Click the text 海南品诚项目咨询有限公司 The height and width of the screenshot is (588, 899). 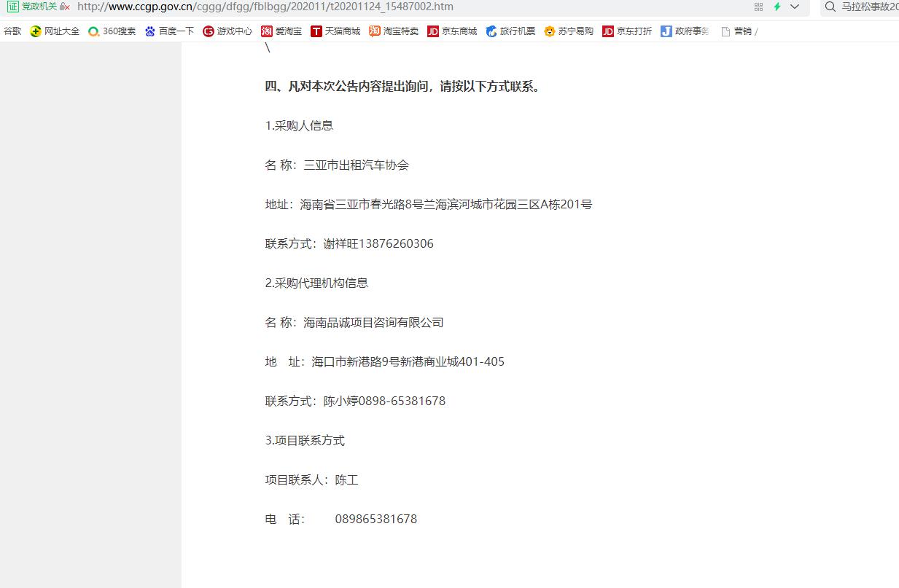coord(374,322)
